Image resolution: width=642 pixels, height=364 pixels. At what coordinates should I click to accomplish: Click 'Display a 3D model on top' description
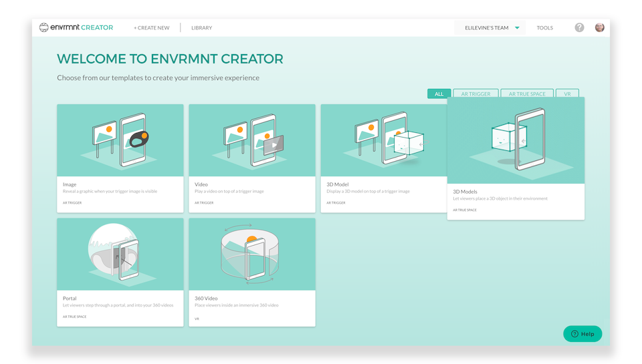(x=368, y=192)
